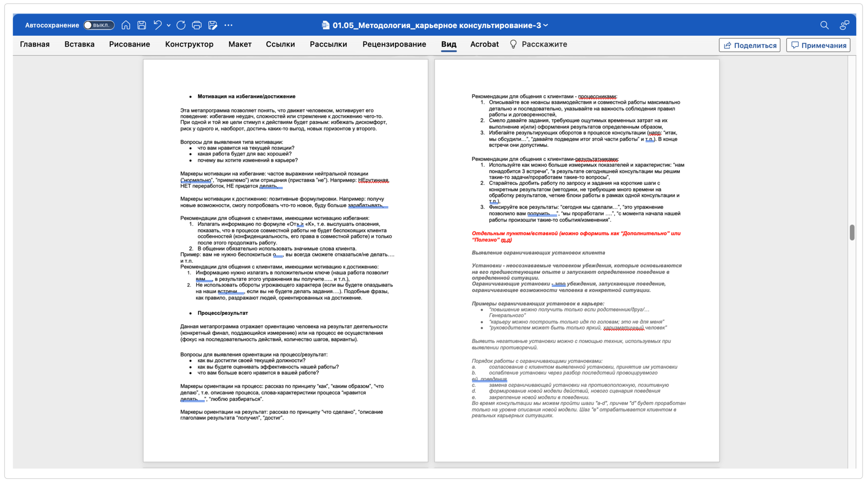Open the more options ellipsis
Viewport: 868px width, 482px height.
[228, 25]
